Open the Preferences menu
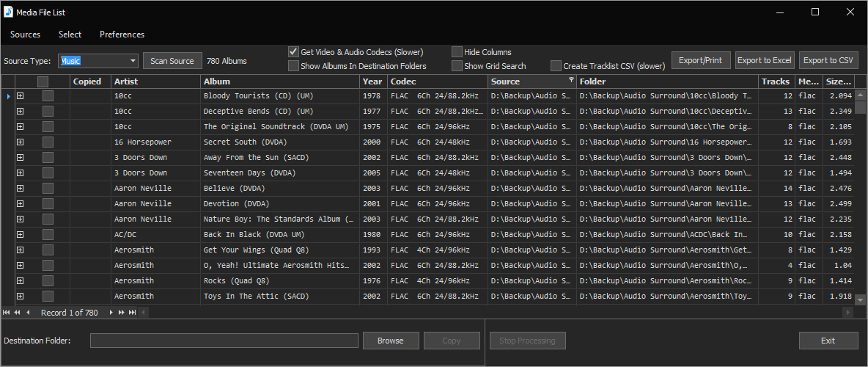The image size is (868, 367). pyautogui.click(x=122, y=34)
